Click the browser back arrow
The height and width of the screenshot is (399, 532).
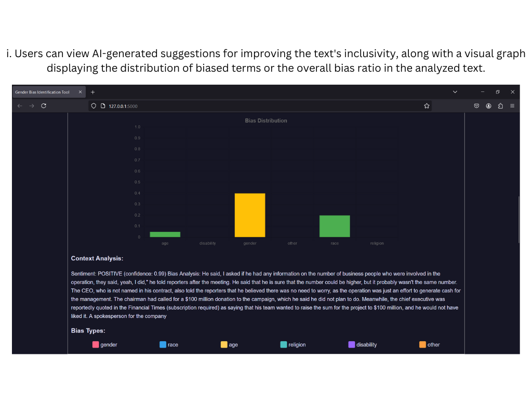(x=20, y=106)
